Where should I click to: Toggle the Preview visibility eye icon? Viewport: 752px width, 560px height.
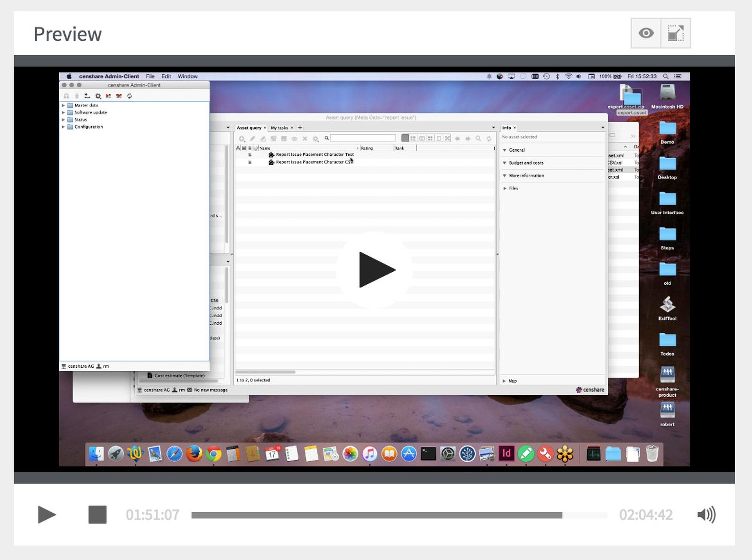[646, 33]
